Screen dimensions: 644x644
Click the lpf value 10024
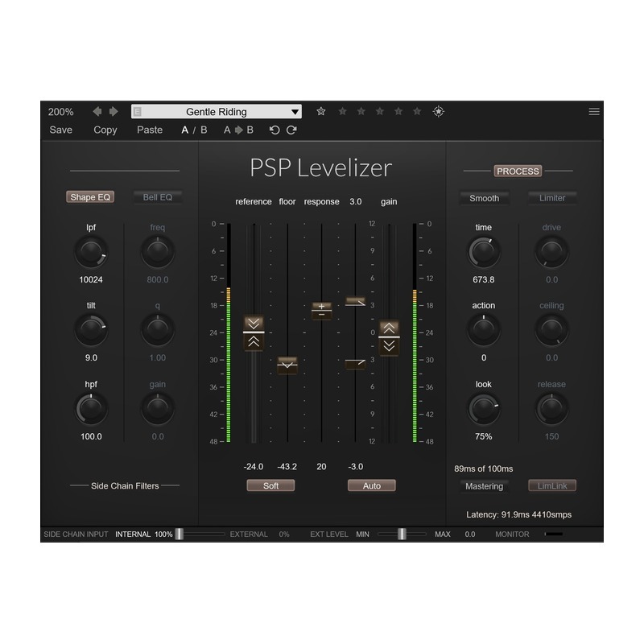click(x=91, y=279)
